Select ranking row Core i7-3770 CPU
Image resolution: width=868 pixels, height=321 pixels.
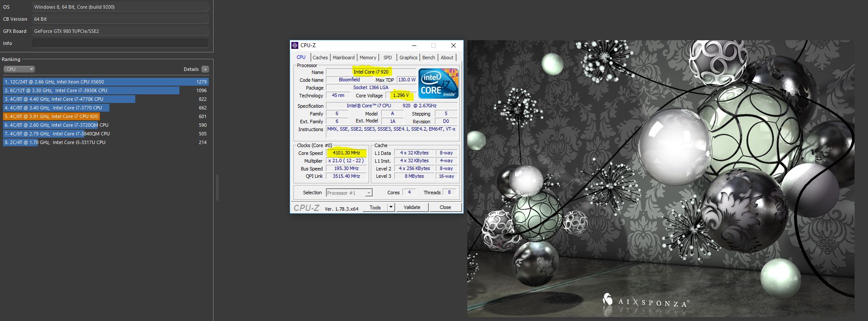(106, 108)
